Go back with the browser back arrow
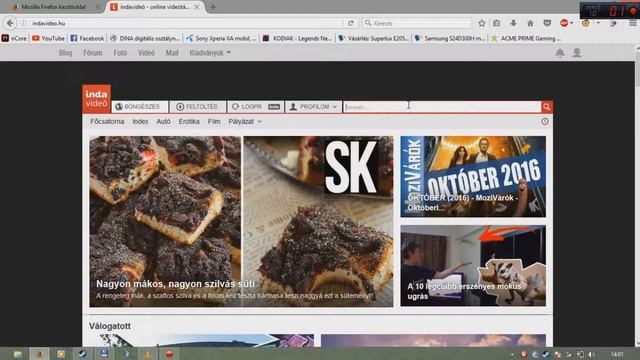The height and width of the screenshot is (360, 640). pos(10,23)
